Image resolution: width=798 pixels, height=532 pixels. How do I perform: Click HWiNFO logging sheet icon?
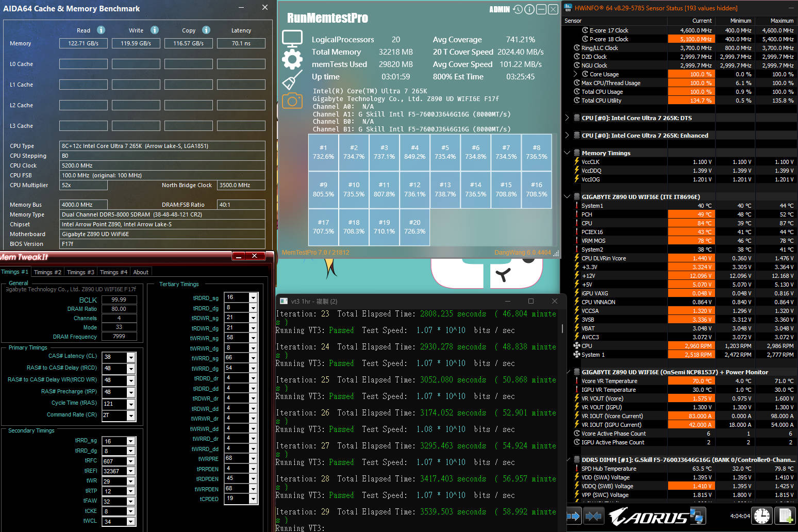click(x=785, y=516)
